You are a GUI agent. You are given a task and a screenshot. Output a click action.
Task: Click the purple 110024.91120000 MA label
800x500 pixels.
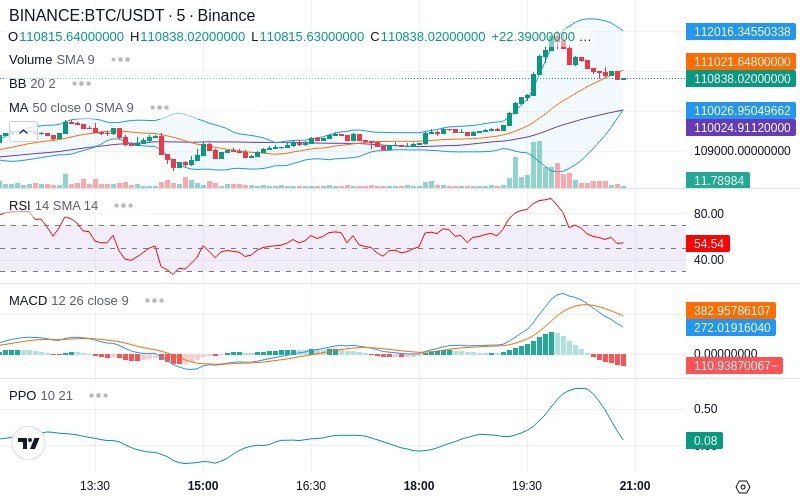coord(741,128)
